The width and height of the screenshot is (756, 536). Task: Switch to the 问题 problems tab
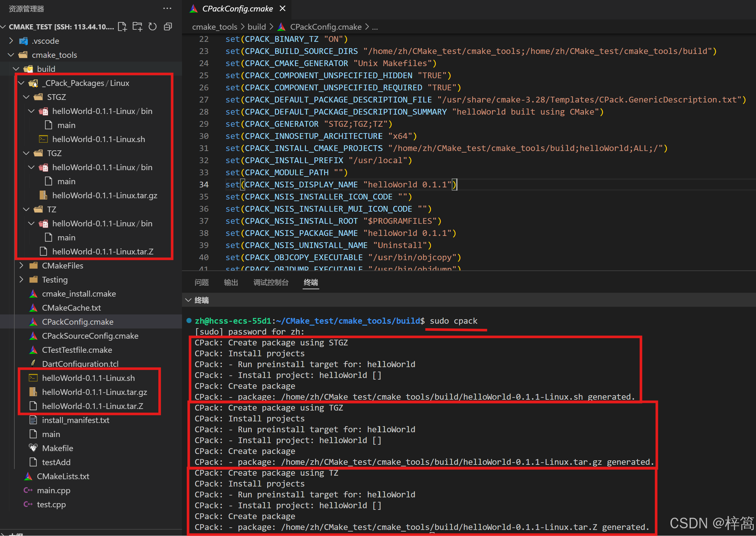tap(201, 283)
